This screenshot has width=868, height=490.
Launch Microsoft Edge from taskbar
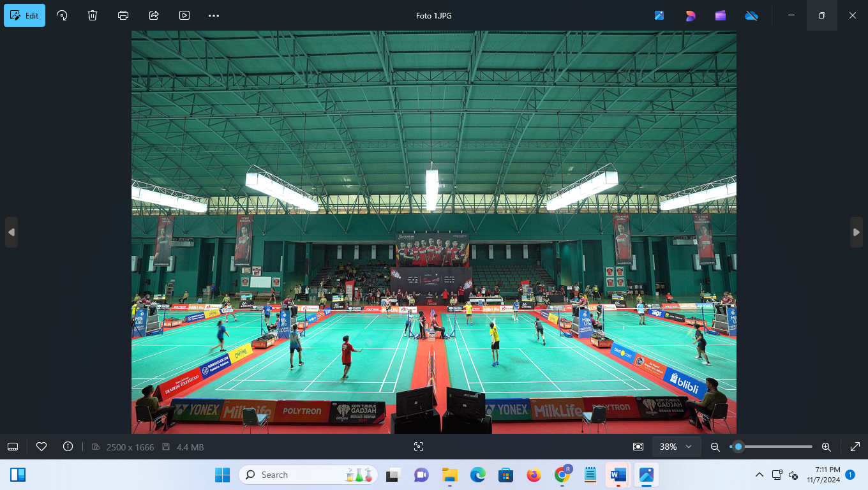click(478, 475)
